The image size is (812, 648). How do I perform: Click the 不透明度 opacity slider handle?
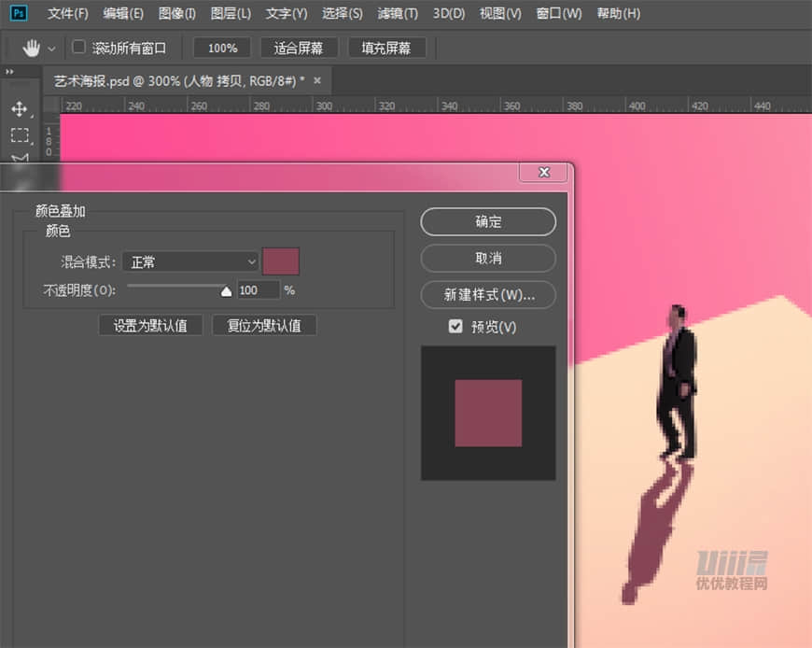click(x=226, y=290)
